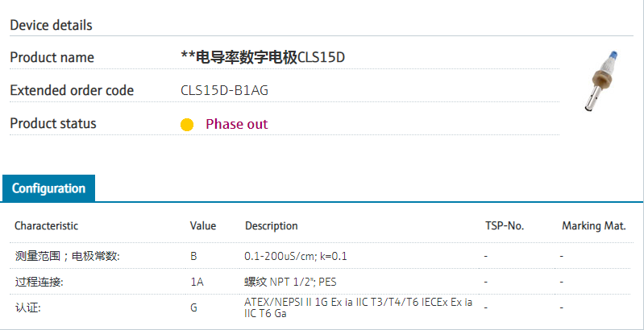This screenshot has width=644, height=330.
Task: Select the extended order code CLS15D-B1AG
Action: [225, 90]
